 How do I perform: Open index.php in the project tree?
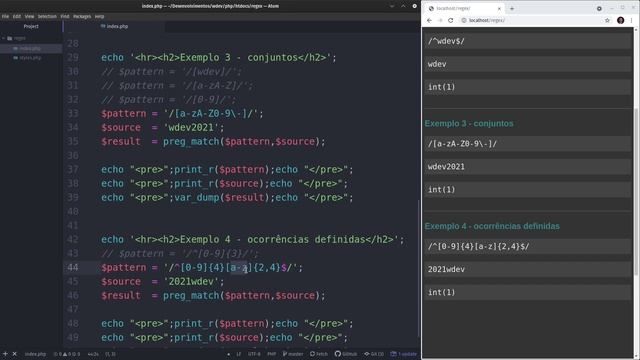click(x=30, y=48)
